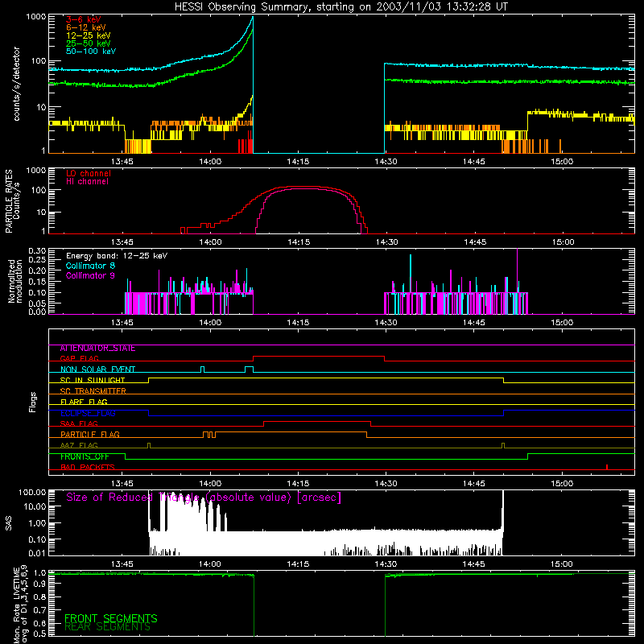Click the SC_TRANSMITTER flag label

tap(93, 391)
